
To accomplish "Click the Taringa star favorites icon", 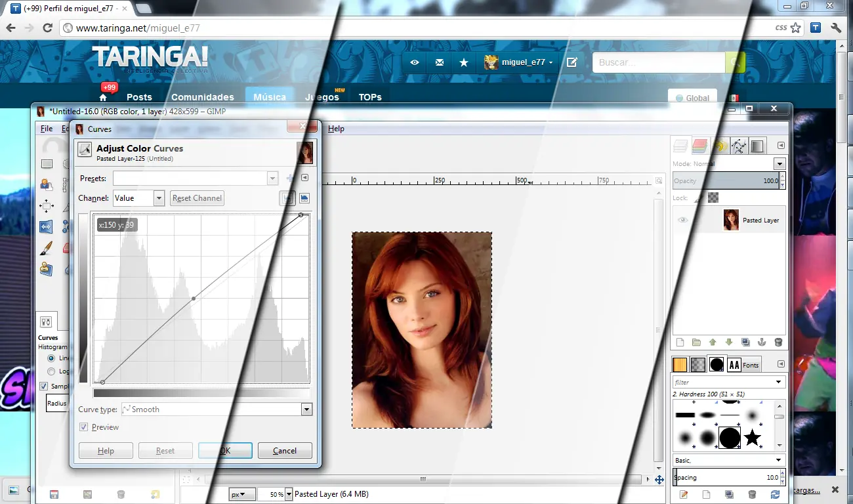I will click(x=464, y=62).
